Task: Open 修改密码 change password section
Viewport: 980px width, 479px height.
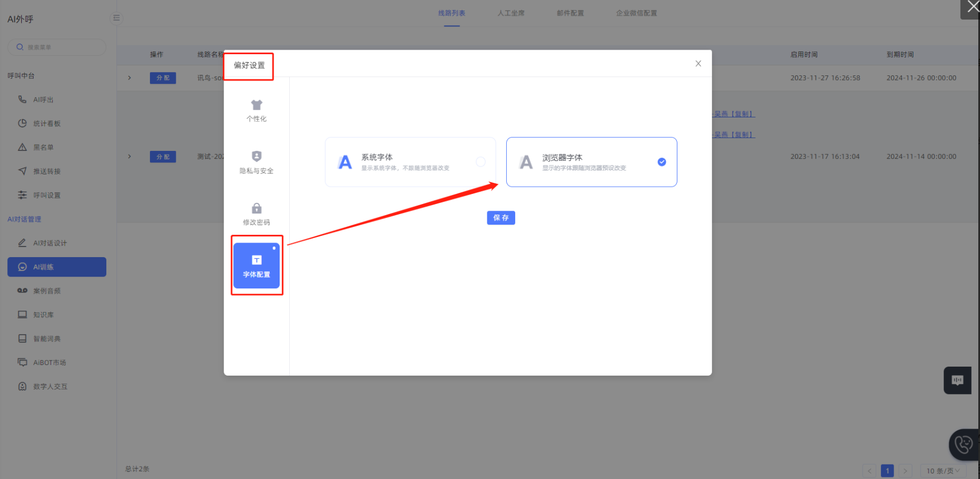Action: (x=256, y=214)
